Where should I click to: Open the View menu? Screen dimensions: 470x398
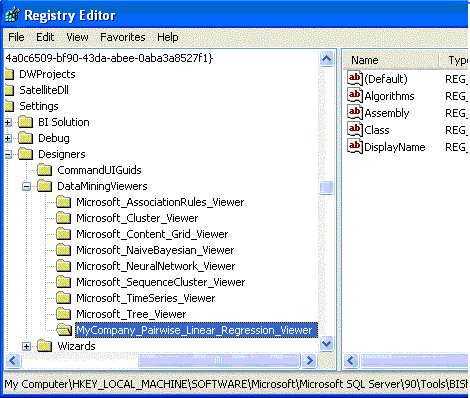[x=77, y=37]
